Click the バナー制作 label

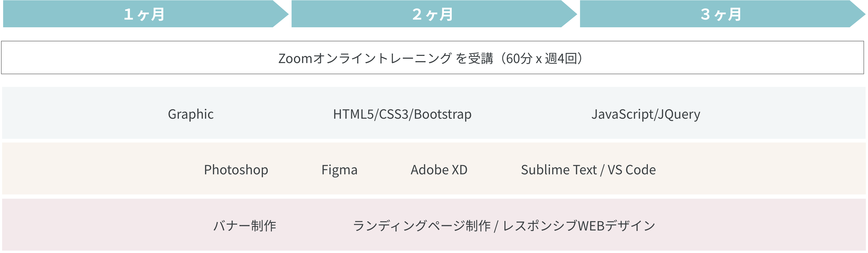[x=245, y=226]
